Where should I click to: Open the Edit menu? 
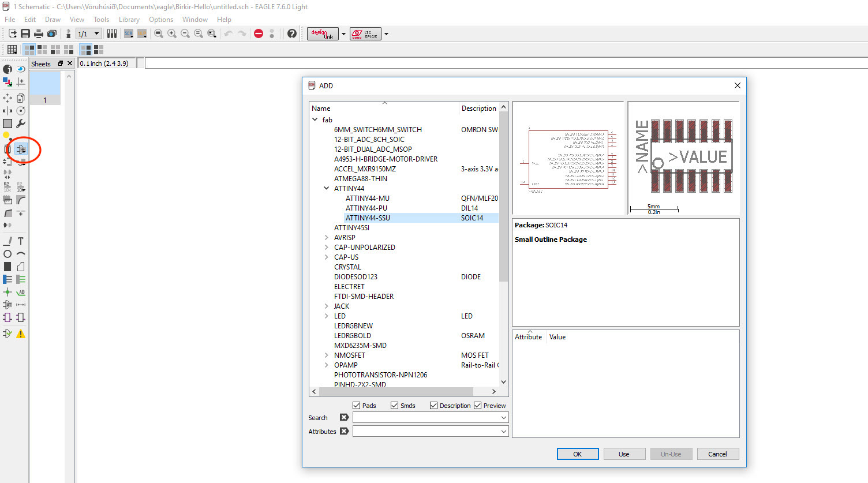pos(30,20)
